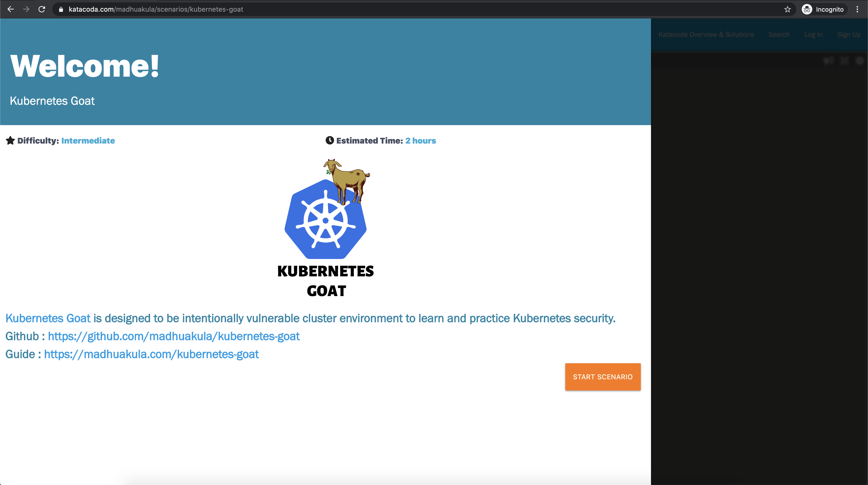Click the Incognito profile icon
This screenshot has height=485, width=868.
click(807, 9)
